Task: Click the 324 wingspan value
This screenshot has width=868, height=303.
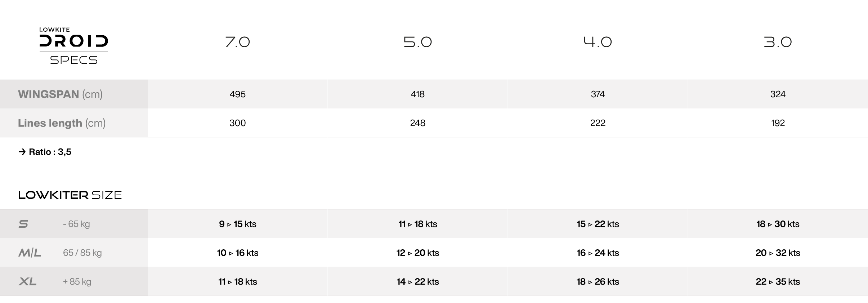Action: pyautogui.click(x=778, y=94)
